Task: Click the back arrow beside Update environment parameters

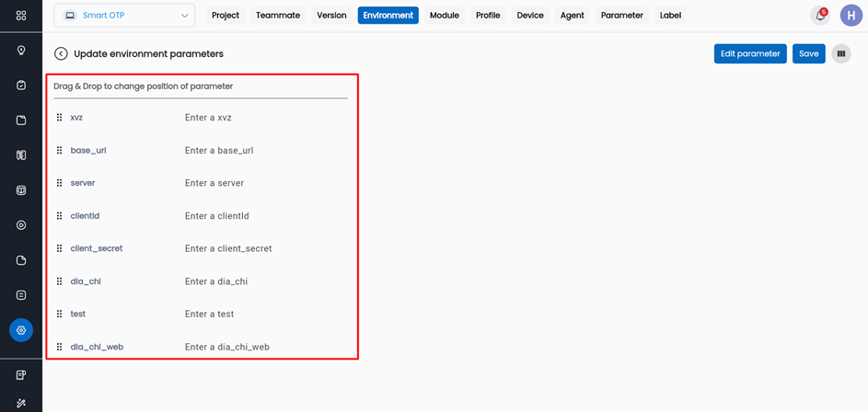Action: click(x=61, y=54)
